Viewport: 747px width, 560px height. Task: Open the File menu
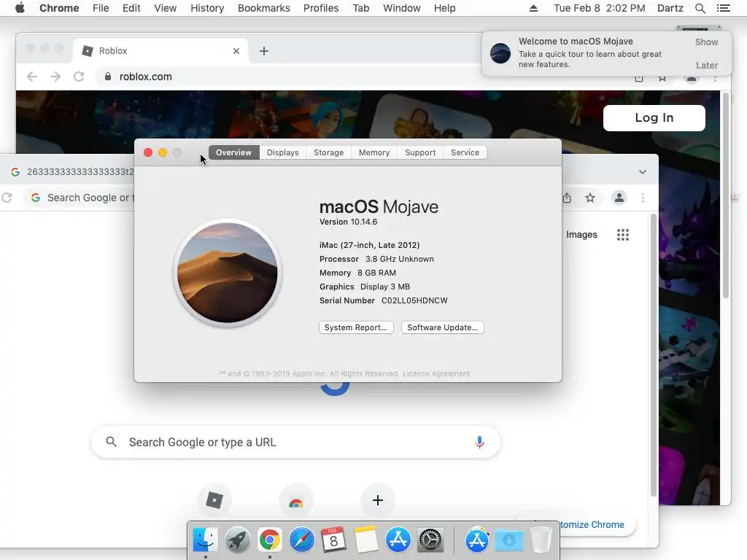pyautogui.click(x=101, y=8)
